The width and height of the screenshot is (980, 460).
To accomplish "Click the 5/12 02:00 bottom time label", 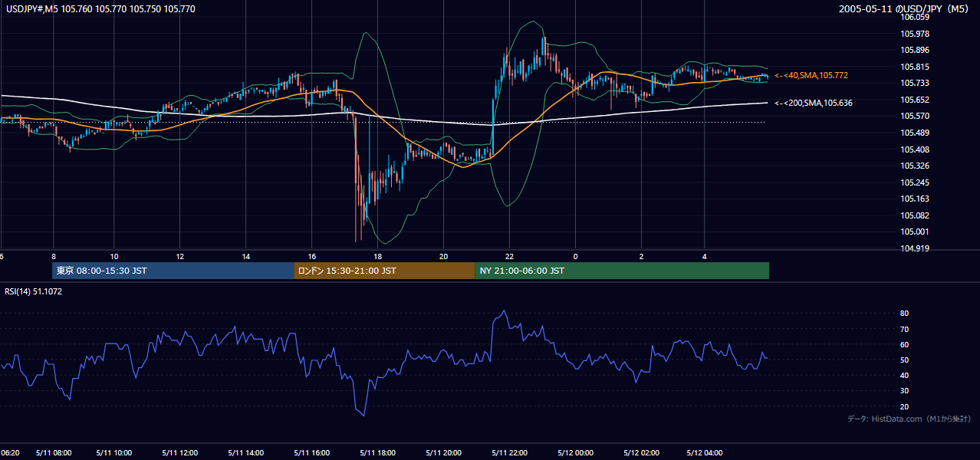I will [x=641, y=452].
